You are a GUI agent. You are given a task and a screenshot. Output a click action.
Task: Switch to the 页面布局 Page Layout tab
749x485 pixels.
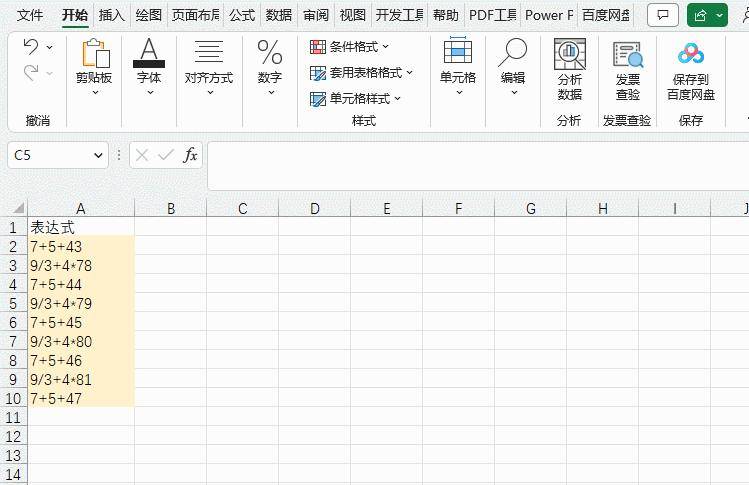click(x=195, y=15)
